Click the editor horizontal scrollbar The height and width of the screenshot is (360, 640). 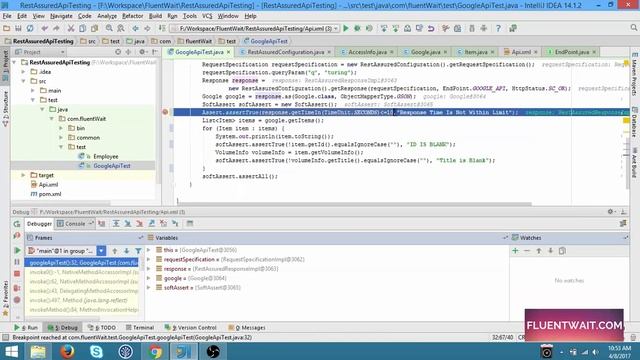pyautogui.click(x=354, y=203)
